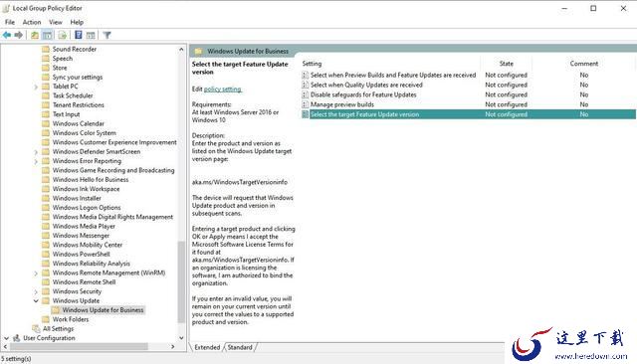Select the Windows Color System folder
This screenshot has width=637, height=364.
[x=84, y=133]
